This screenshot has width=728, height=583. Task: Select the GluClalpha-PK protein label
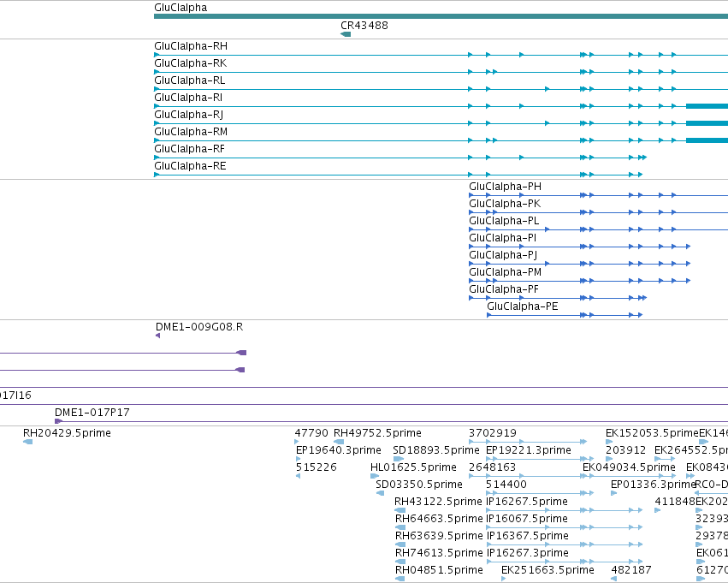coord(505,204)
